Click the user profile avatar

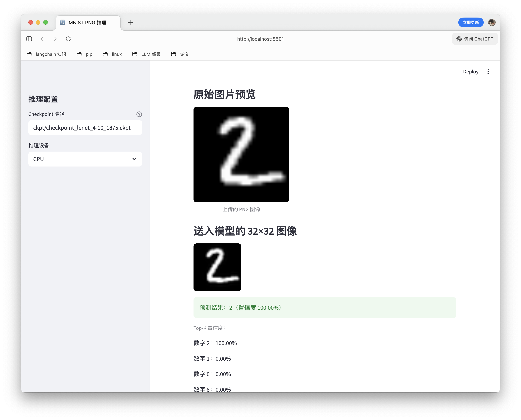(492, 22)
